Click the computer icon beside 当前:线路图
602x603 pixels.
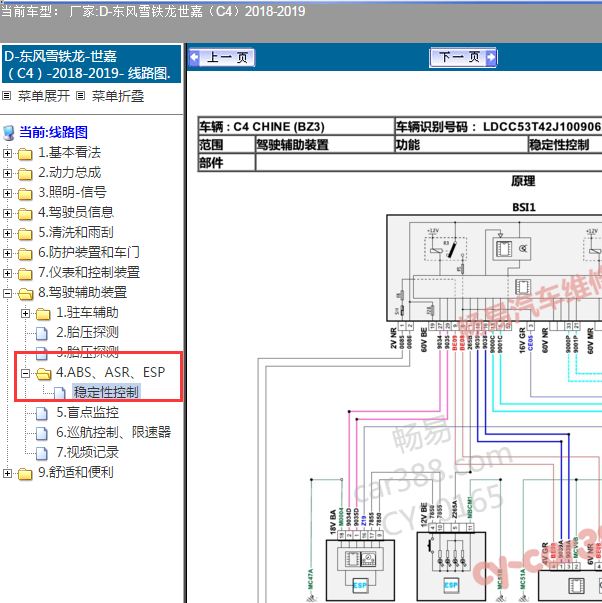pyautogui.click(x=8, y=133)
